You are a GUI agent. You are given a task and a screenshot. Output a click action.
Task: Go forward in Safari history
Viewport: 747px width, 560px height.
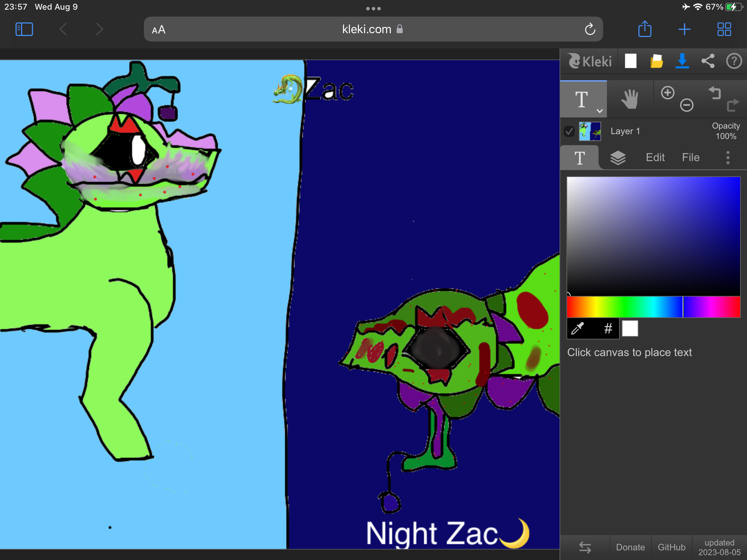pos(100,29)
